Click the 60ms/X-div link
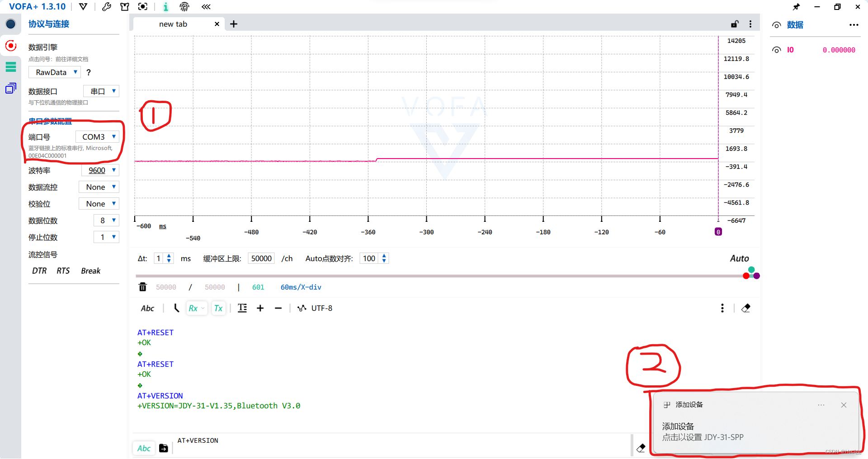Image resolution: width=868 pixels, height=459 pixels. [301, 287]
